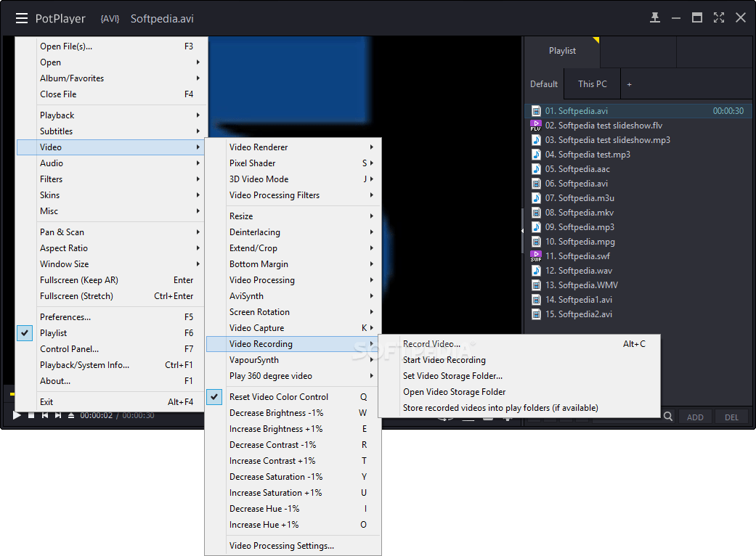Open Control Panel... from the menu
The width and height of the screenshot is (756, 556).
[x=112, y=349]
